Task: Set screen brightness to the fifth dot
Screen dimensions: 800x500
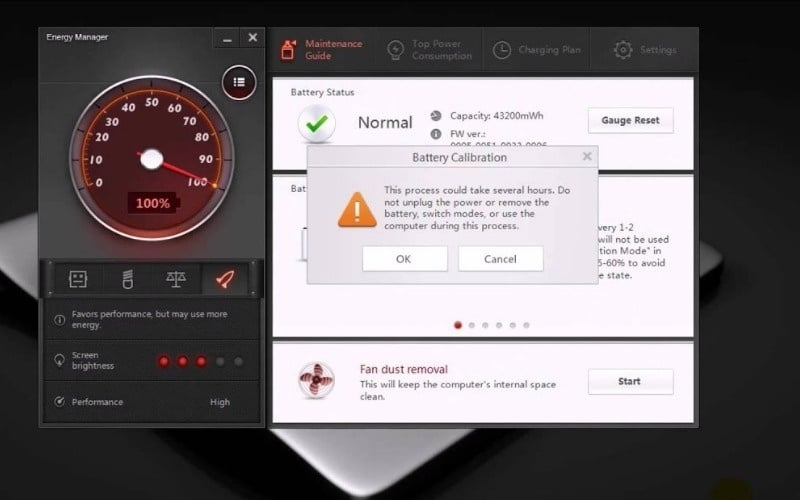Action: [238, 361]
